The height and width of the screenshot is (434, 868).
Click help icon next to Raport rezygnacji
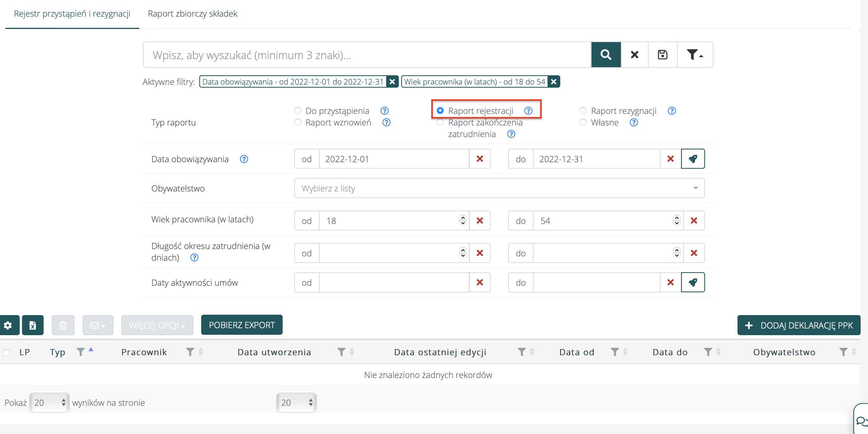[671, 111]
